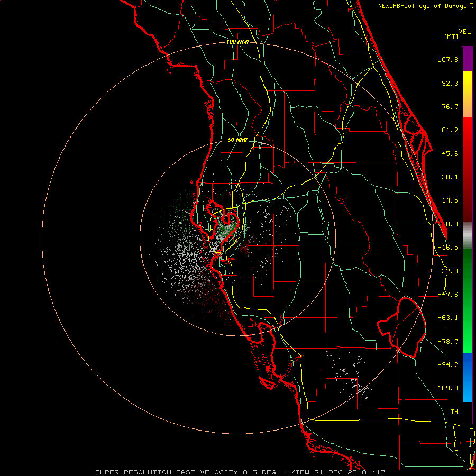The width and height of the screenshot is (476, 476).
Task: Click the NEXLAB-College of DuPage header text
Action: [x=426, y=6]
